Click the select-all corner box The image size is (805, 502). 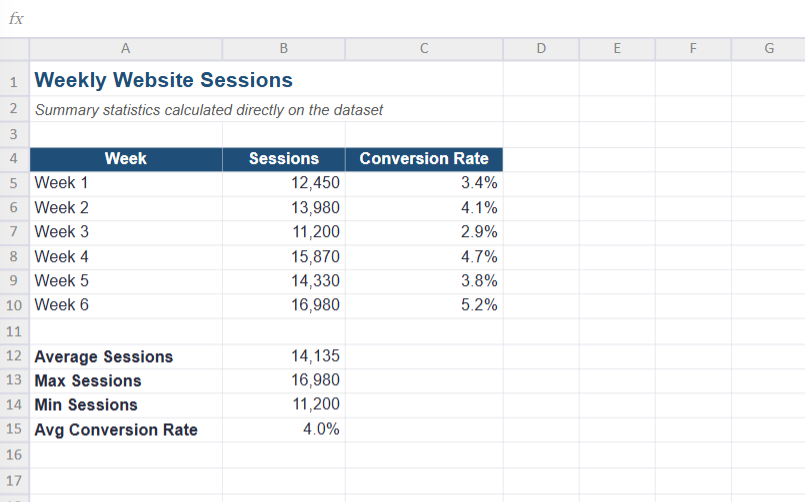point(14,49)
